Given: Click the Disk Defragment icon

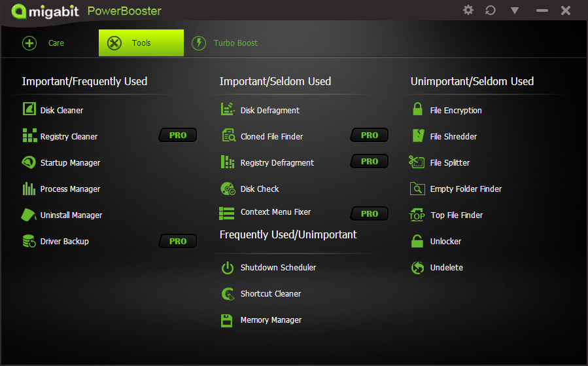Looking at the screenshot, I should (228, 109).
